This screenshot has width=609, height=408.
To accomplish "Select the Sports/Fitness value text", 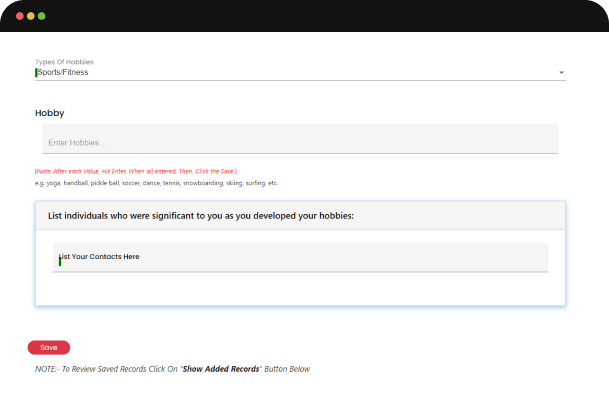I will click(x=63, y=73).
